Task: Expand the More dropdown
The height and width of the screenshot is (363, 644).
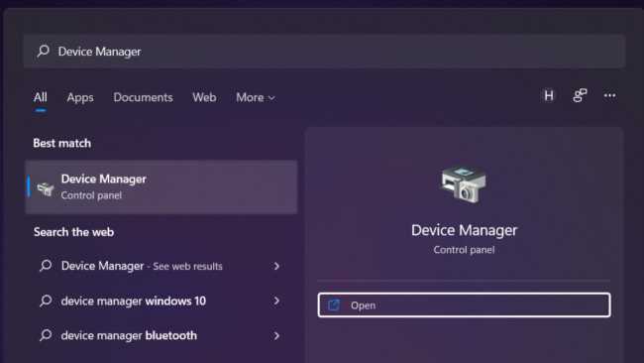Action: click(255, 97)
